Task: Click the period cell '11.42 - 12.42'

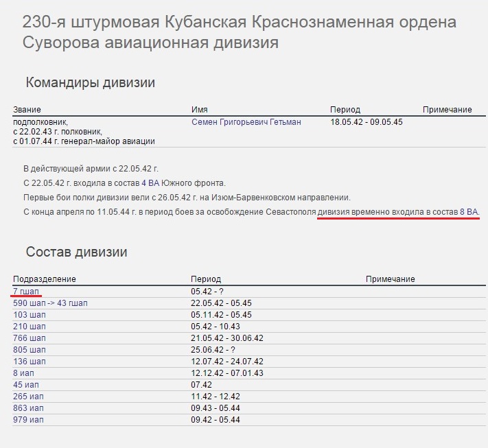Action: (x=216, y=397)
